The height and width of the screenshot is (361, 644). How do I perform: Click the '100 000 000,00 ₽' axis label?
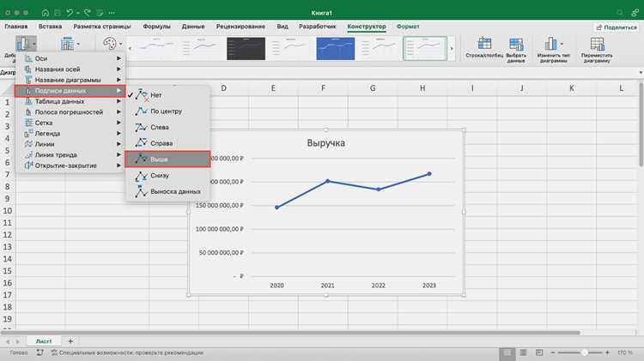tap(219, 229)
